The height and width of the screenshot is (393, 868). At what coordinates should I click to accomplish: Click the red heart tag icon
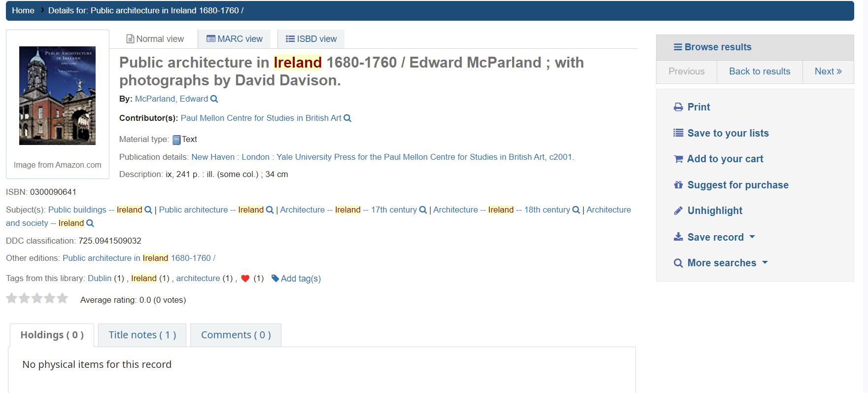click(x=245, y=279)
